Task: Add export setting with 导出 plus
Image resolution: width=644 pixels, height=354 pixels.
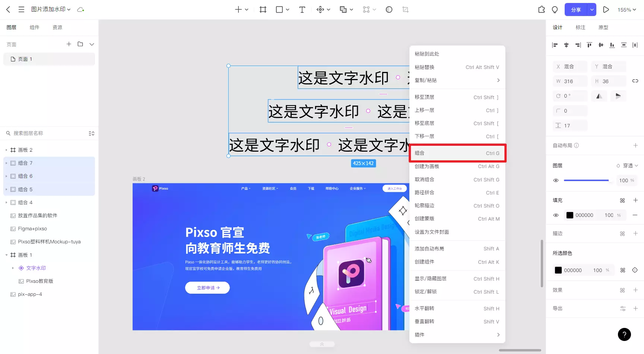Action: tap(635, 309)
